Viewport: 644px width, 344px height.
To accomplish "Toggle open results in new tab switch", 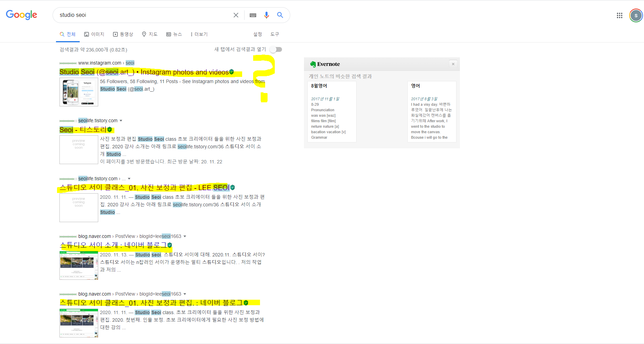I will click(x=276, y=49).
